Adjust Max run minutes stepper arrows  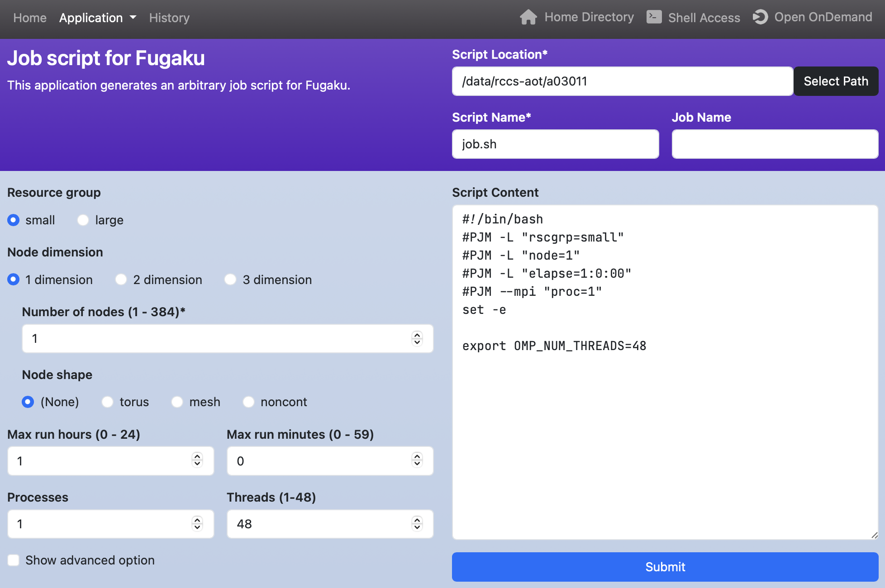click(417, 460)
